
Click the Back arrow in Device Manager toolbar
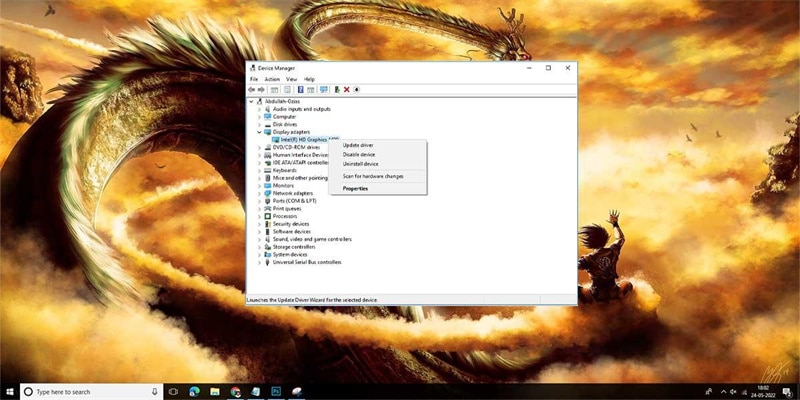252,89
